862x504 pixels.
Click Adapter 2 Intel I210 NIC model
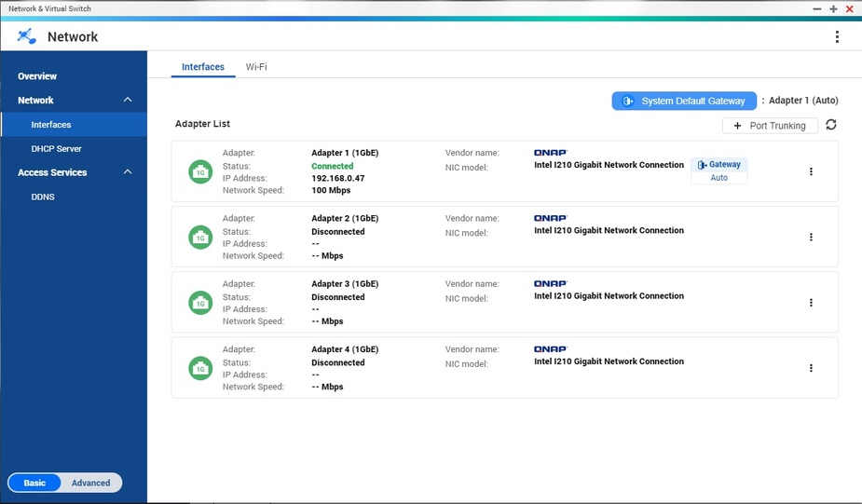(609, 230)
